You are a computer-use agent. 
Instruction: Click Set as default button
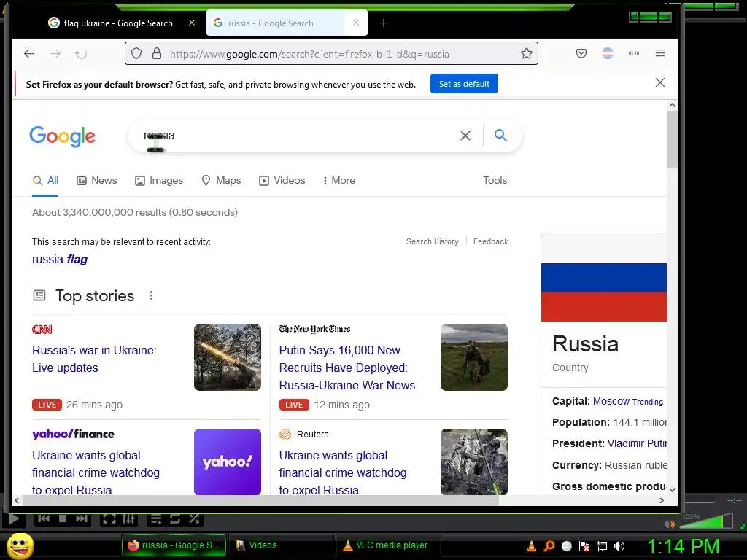(x=464, y=84)
